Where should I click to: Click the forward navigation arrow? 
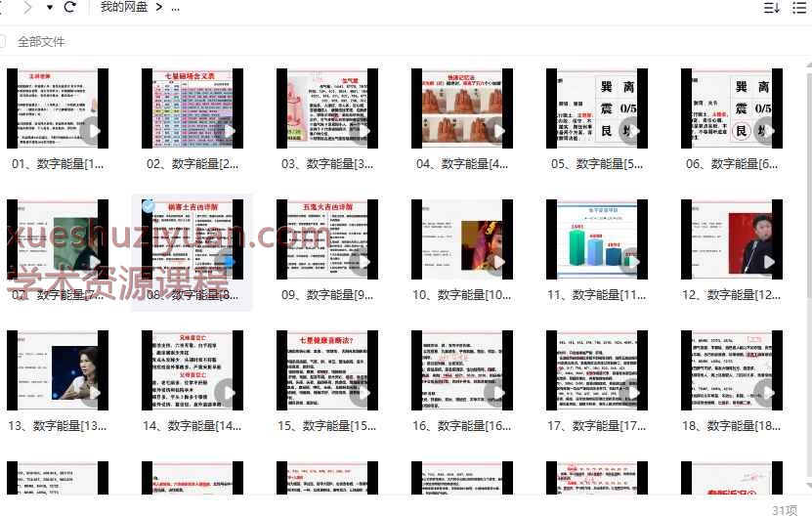[x=26, y=8]
